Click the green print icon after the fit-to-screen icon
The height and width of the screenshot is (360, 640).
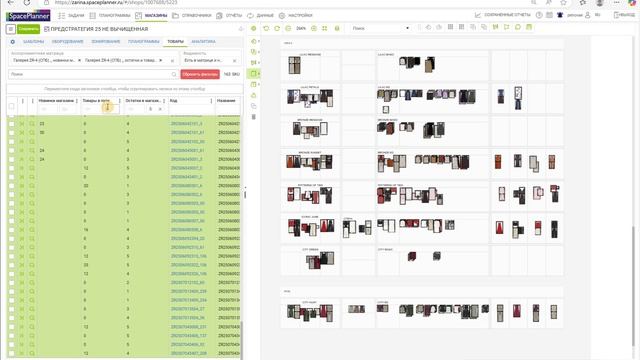(337, 29)
